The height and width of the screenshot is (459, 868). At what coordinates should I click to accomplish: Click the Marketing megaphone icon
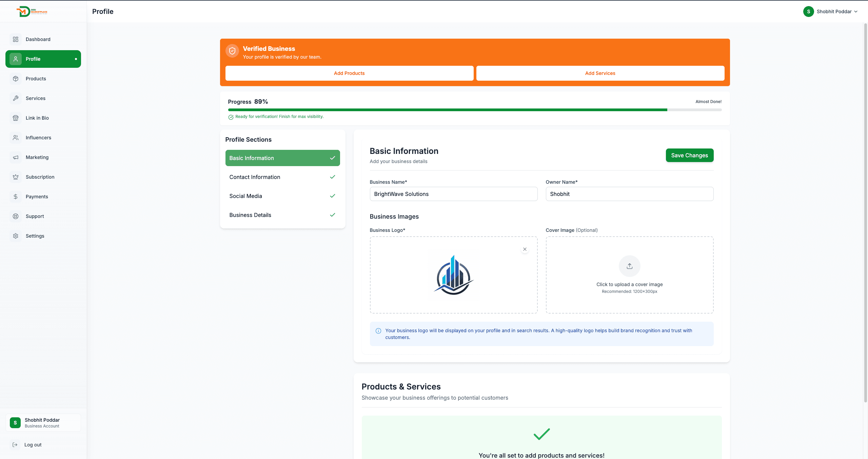[16, 157]
